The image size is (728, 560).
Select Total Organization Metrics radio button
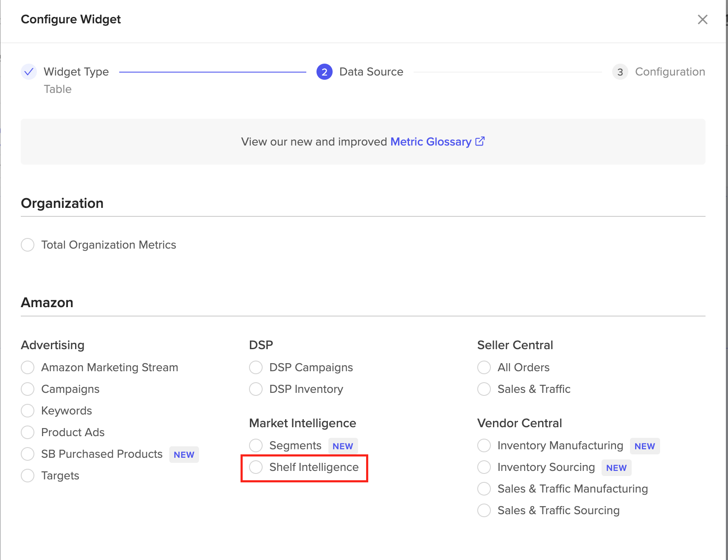[x=28, y=245]
